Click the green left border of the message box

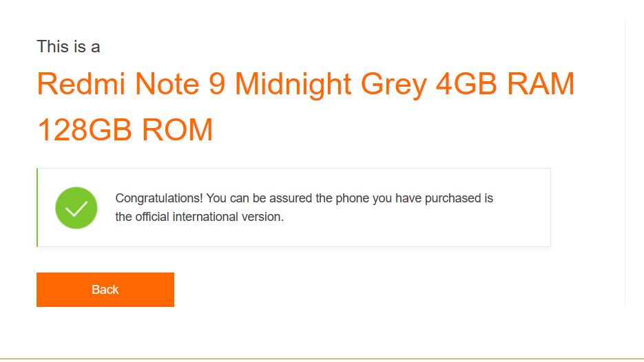tap(37, 207)
